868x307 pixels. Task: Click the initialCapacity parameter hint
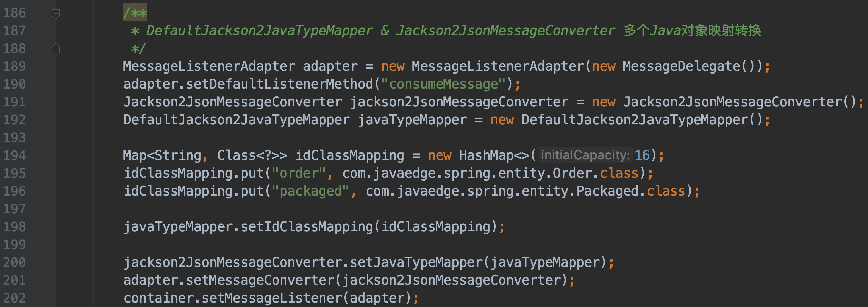point(585,155)
